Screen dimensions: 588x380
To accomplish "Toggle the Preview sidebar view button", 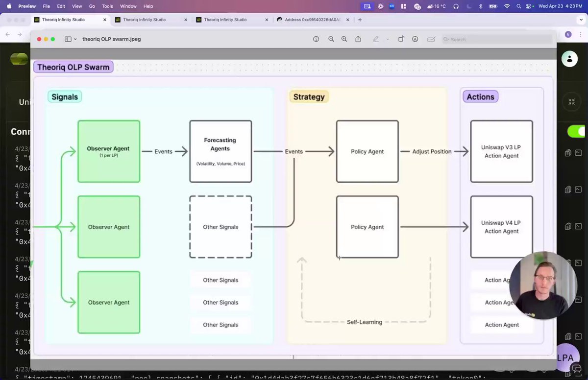I will (68, 39).
